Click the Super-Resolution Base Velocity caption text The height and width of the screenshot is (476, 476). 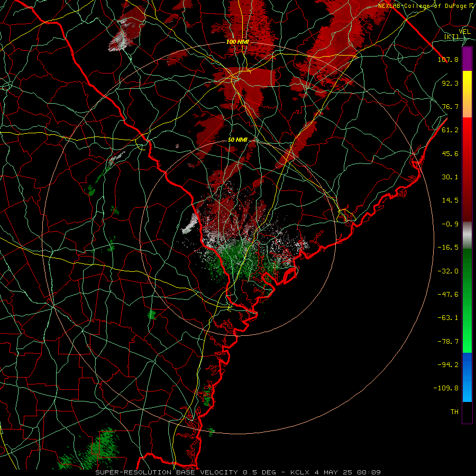click(167, 472)
